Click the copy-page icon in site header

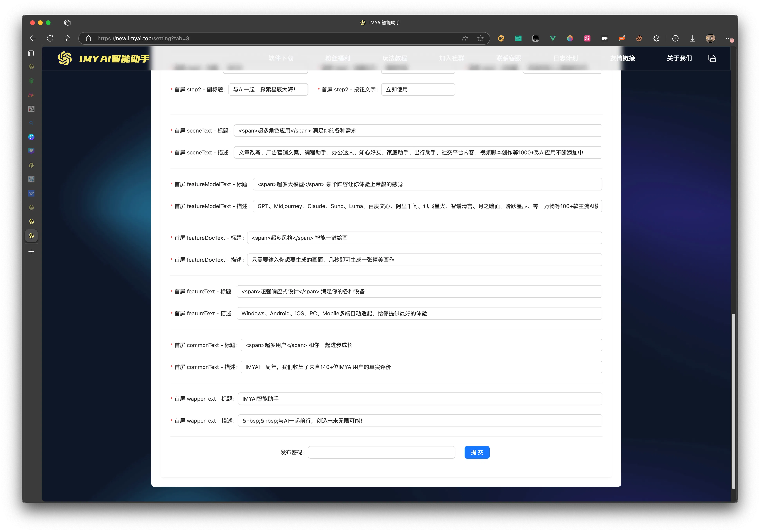click(712, 58)
